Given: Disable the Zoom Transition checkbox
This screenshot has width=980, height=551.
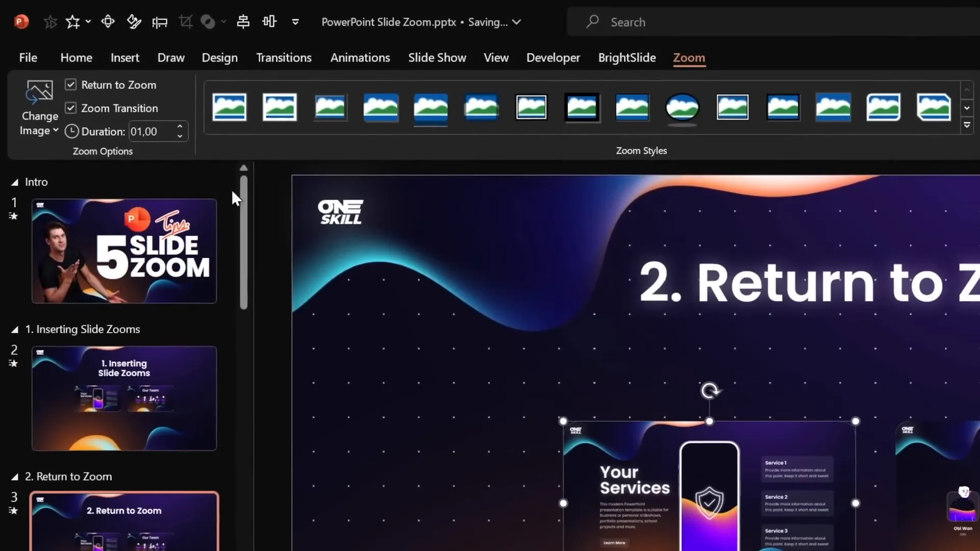Looking at the screenshot, I should pyautogui.click(x=71, y=108).
